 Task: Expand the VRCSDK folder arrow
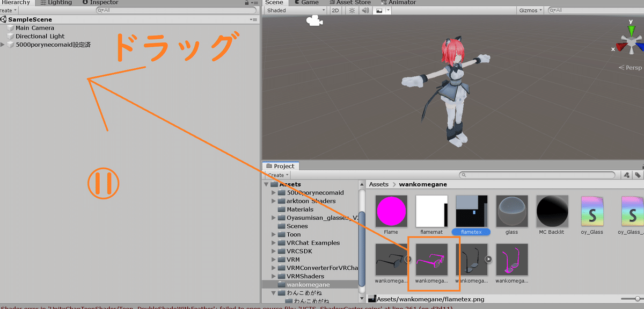coord(274,251)
